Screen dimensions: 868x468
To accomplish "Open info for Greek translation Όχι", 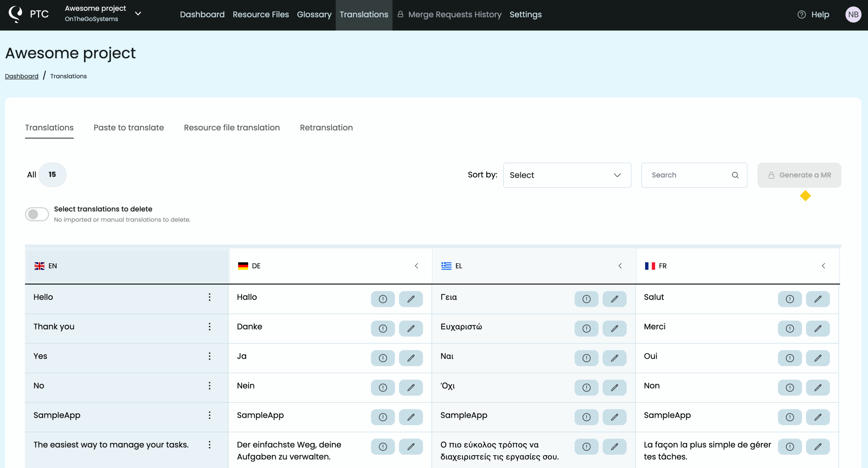I will click(x=587, y=387).
